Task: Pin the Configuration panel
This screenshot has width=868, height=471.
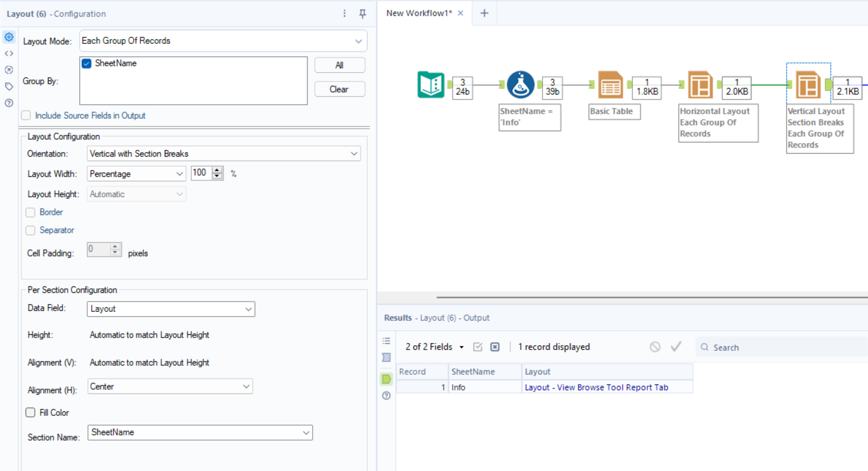Action: (x=362, y=13)
